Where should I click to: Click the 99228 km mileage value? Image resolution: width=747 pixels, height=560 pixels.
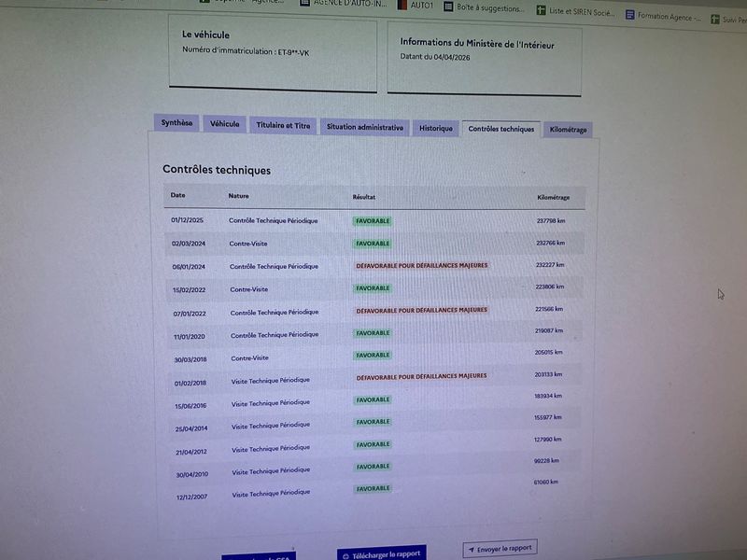click(546, 460)
